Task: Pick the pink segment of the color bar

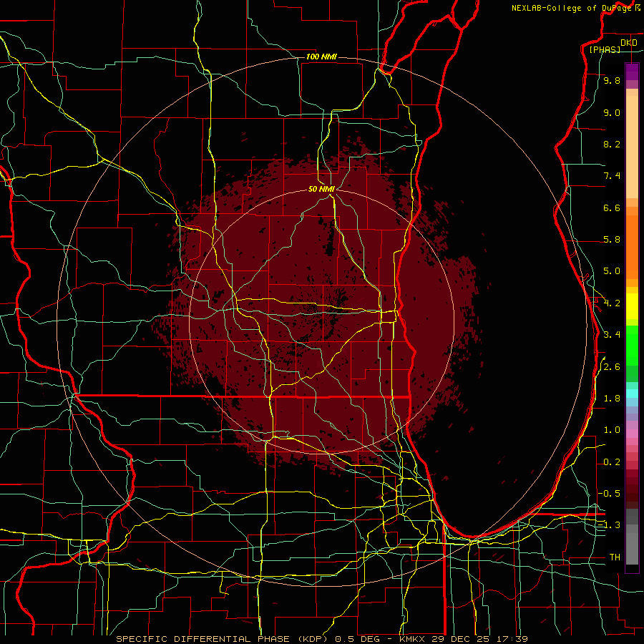Action: pyautogui.click(x=632, y=434)
